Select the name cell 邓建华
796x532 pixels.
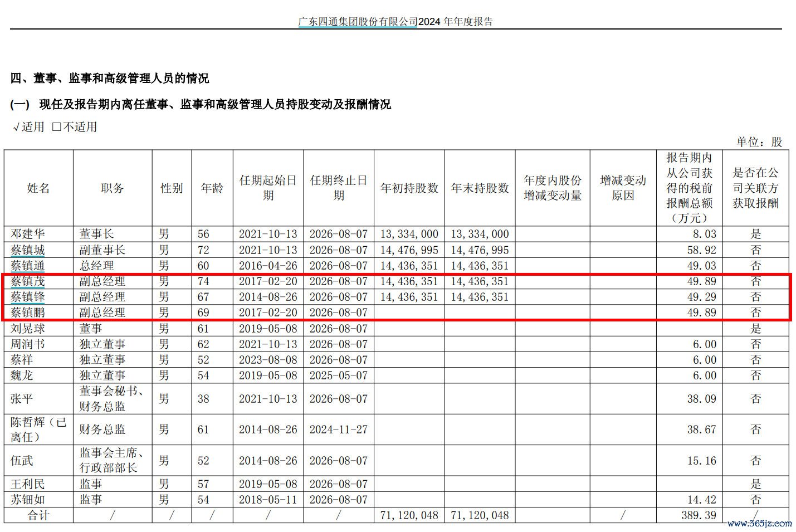point(28,234)
